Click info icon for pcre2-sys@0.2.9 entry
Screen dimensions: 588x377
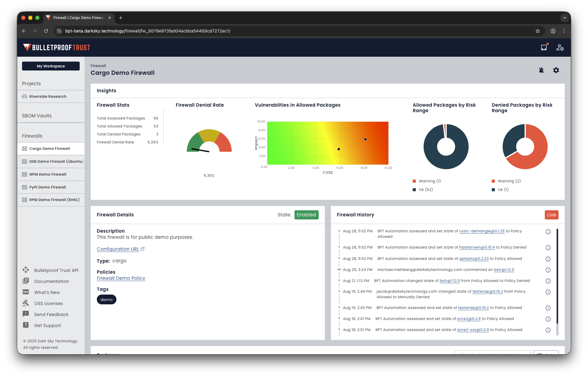(x=548, y=330)
